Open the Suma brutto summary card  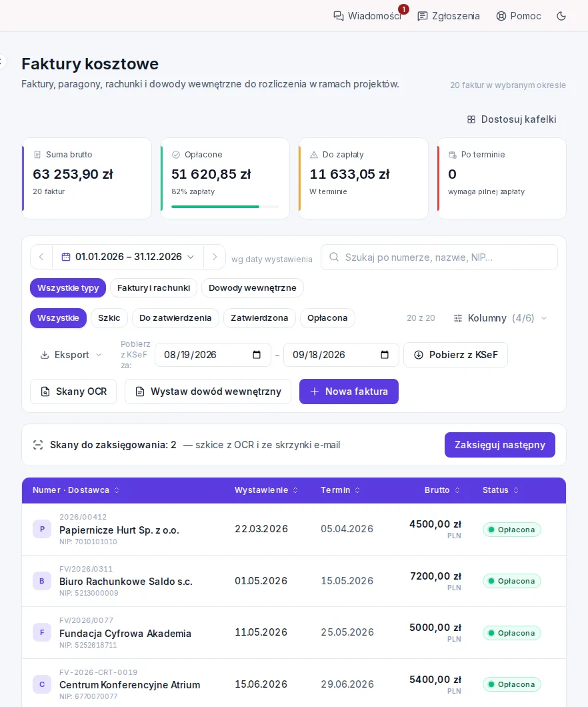click(x=87, y=179)
